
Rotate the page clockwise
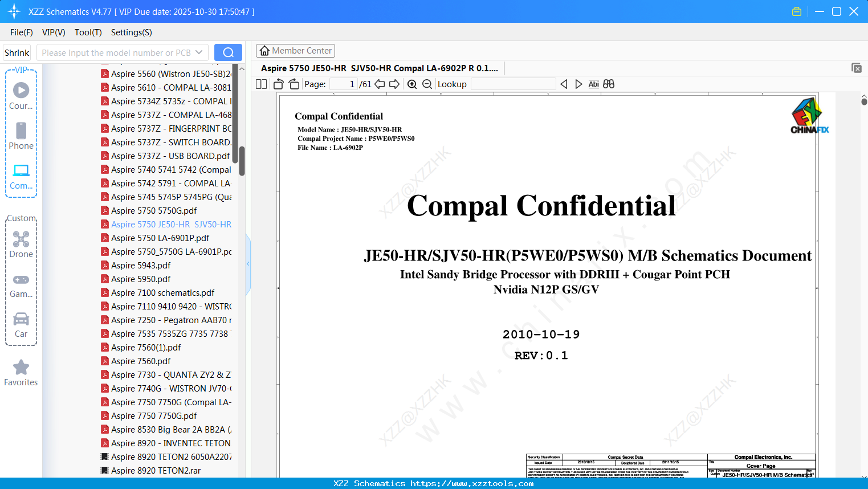[x=294, y=84]
